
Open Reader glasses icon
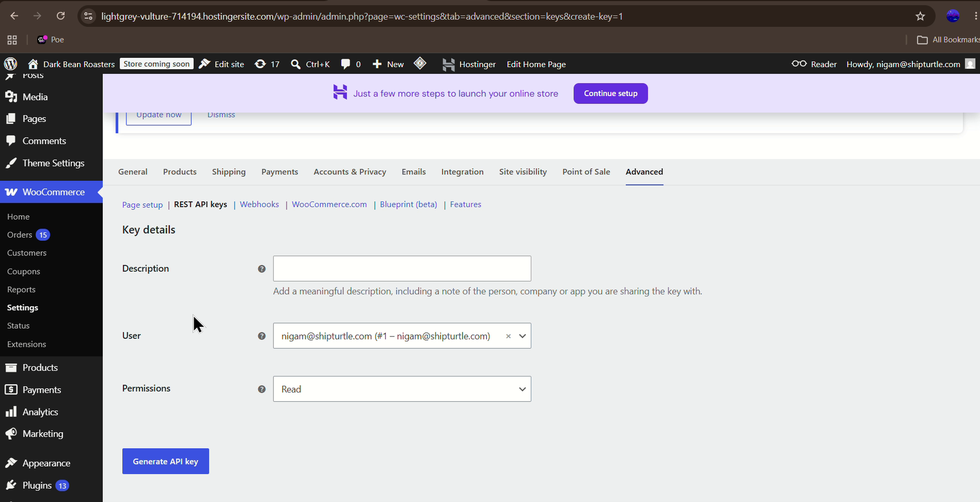click(814, 64)
